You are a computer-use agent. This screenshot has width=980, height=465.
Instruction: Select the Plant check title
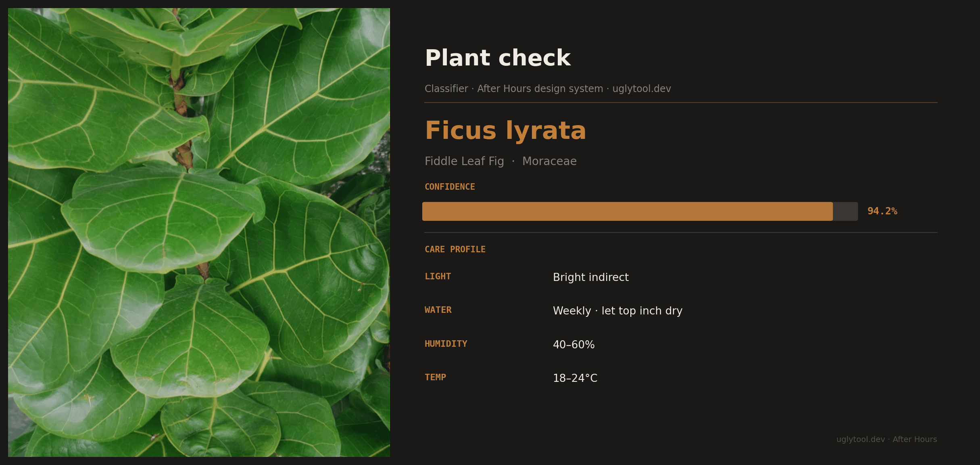tap(498, 57)
